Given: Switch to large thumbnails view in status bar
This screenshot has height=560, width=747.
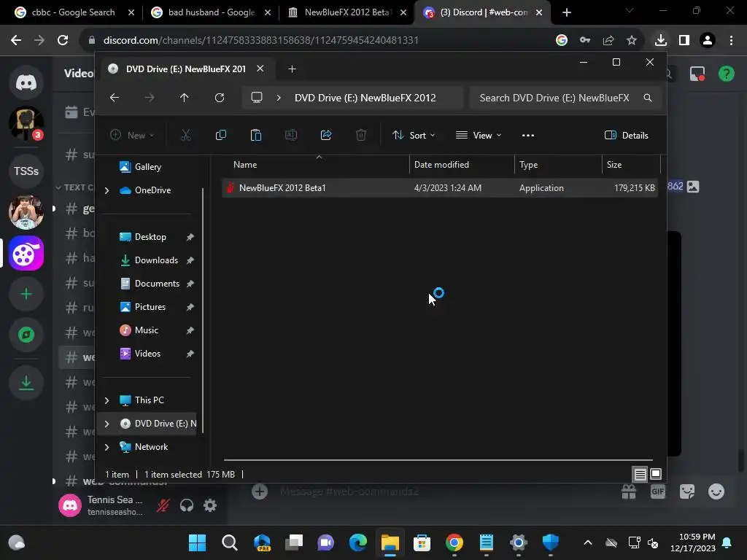Looking at the screenshot, I should tap(656, 474).
